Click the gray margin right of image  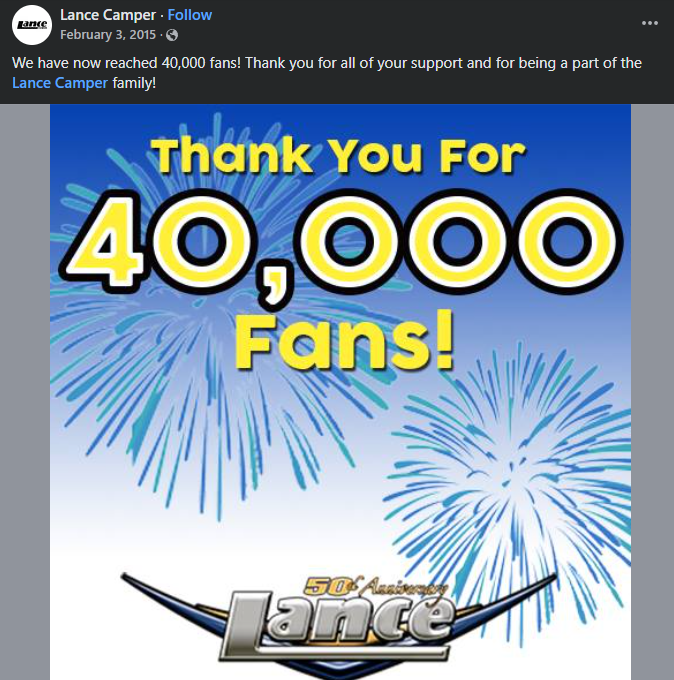click(x=652, y=400)
